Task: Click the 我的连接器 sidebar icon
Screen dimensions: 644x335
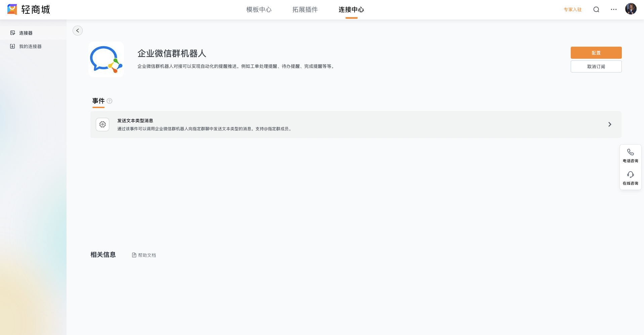Action: coord(12,46)
